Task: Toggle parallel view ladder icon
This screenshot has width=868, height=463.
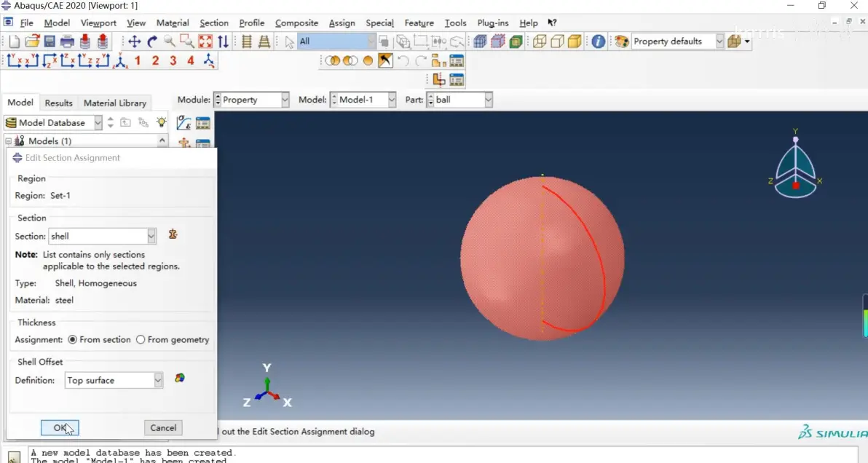Action: (247, 41)
